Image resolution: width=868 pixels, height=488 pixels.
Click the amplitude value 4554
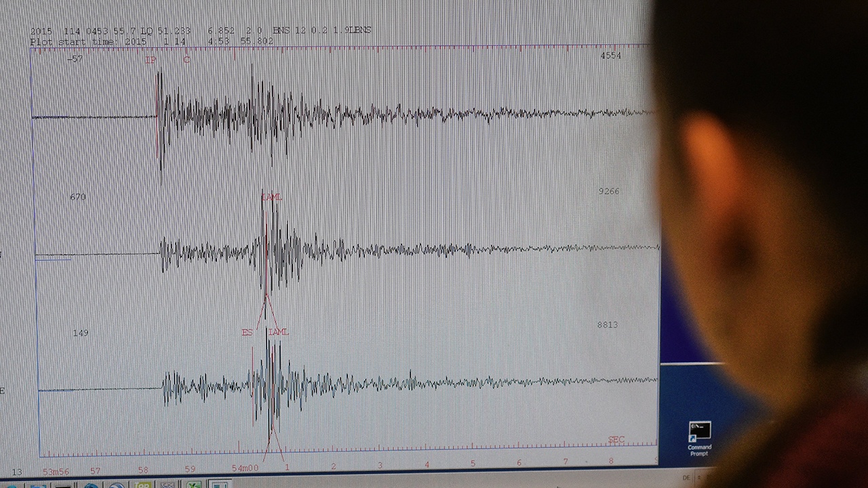(610, 56)
